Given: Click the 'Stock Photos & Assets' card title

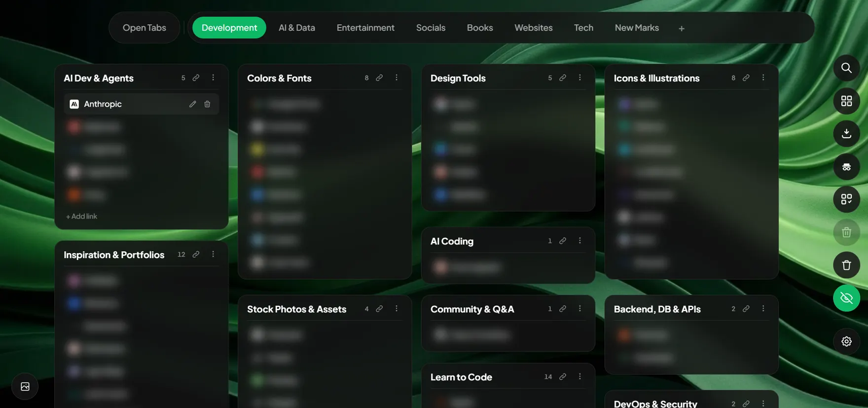Looking at the screenshot, I should click(x=296, y=309).
